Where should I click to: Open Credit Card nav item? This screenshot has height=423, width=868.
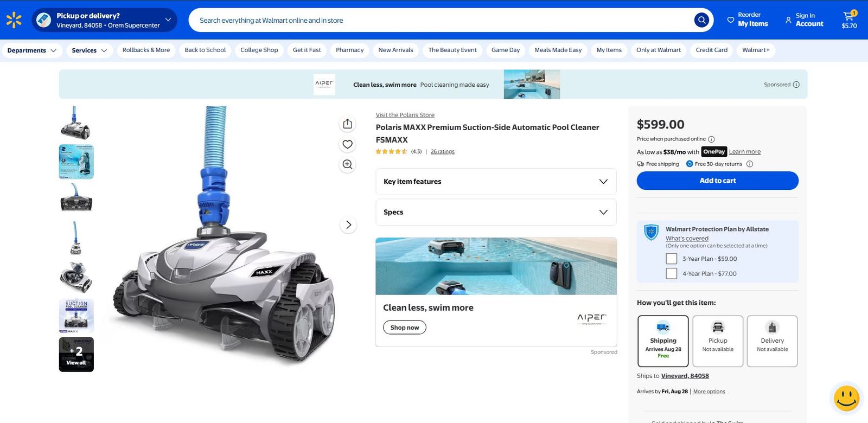click(712, 50)
